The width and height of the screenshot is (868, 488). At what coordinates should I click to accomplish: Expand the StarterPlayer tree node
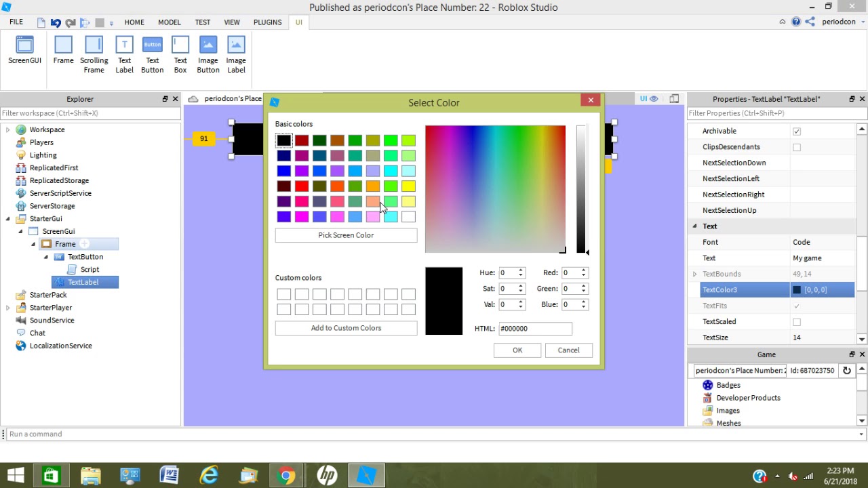[7, 308]
